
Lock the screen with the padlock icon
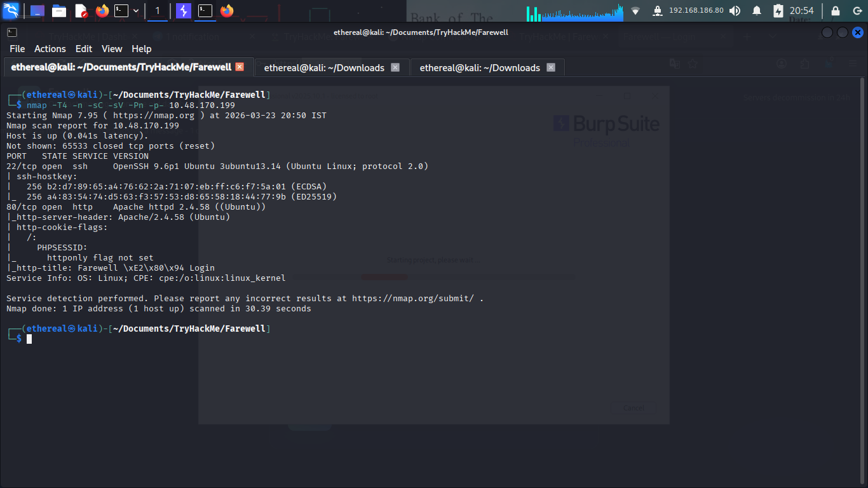(836, 11)
